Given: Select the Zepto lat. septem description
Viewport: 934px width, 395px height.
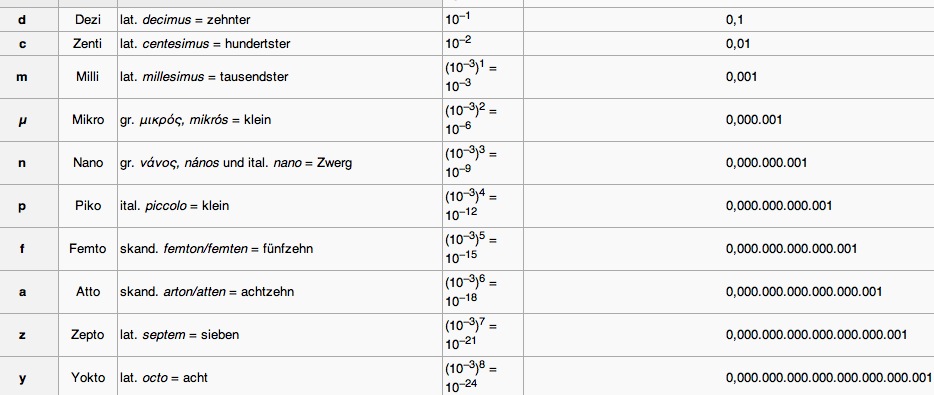Looking at the screenshot, I should [179, 335].
